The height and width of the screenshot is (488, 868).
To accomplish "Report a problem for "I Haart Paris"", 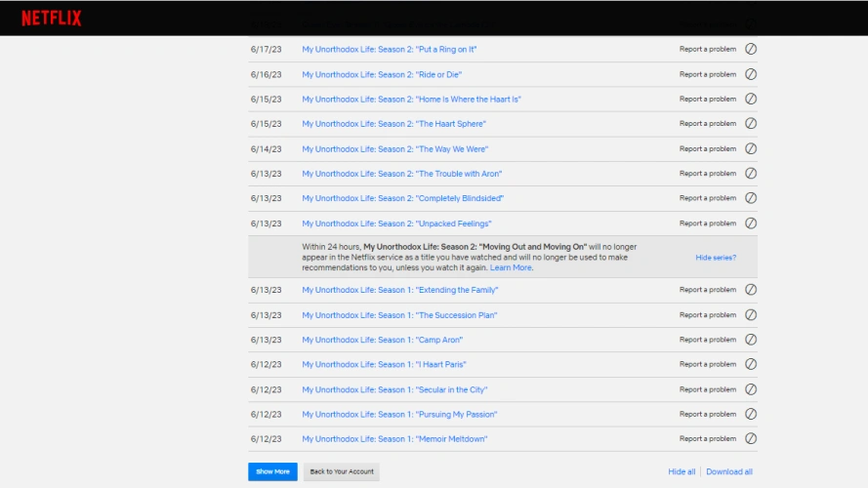I will coord(708,364).
